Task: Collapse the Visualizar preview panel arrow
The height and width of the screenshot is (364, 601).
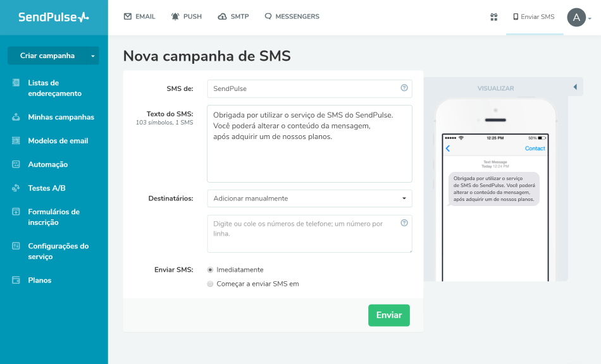Action: point(575,87)
